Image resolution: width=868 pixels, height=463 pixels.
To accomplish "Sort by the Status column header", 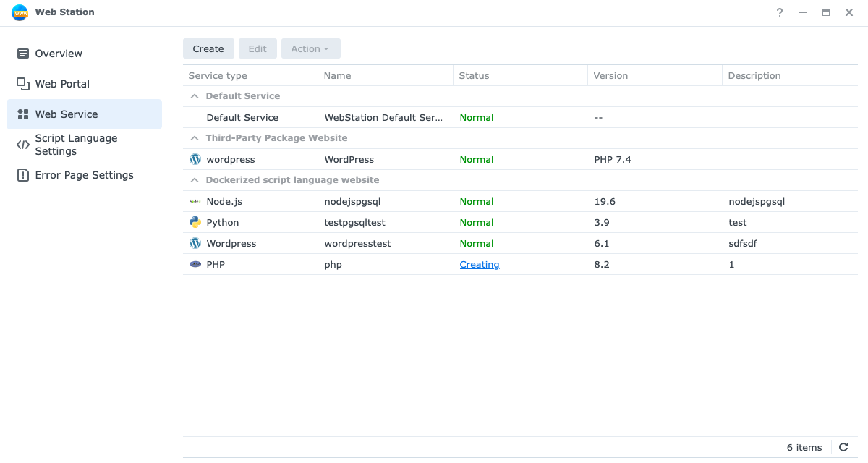I will [x=475, y=76].
